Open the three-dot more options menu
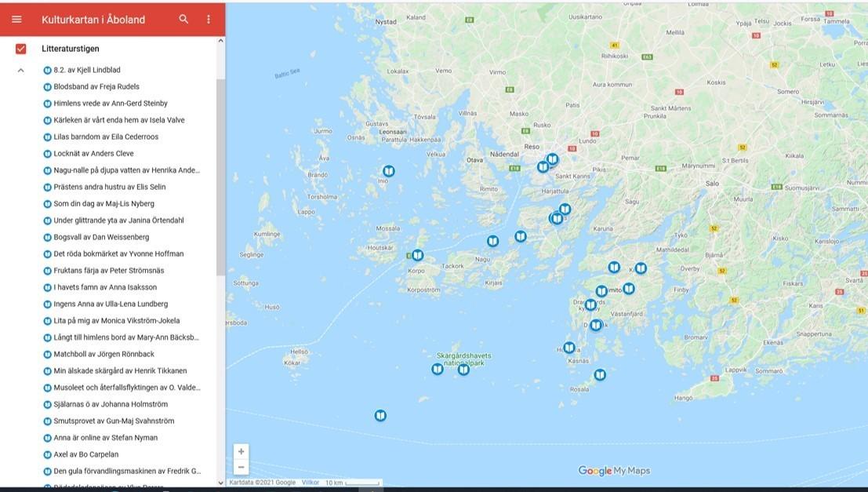 tap(209, 20)
